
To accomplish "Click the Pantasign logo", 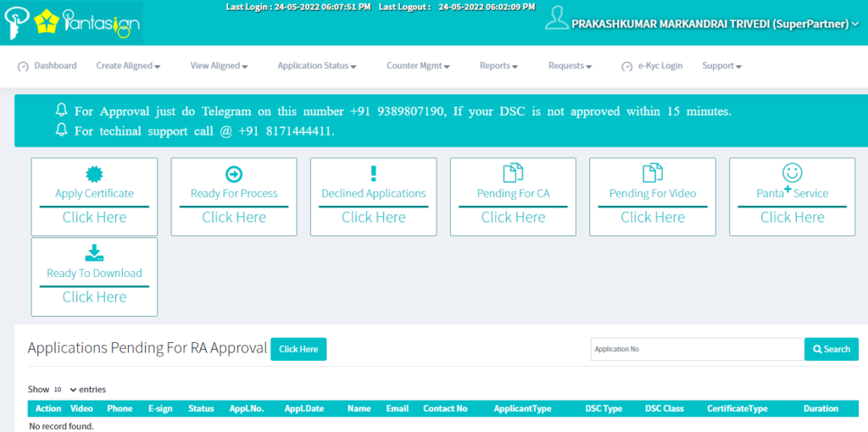I will tap(72, 23).
